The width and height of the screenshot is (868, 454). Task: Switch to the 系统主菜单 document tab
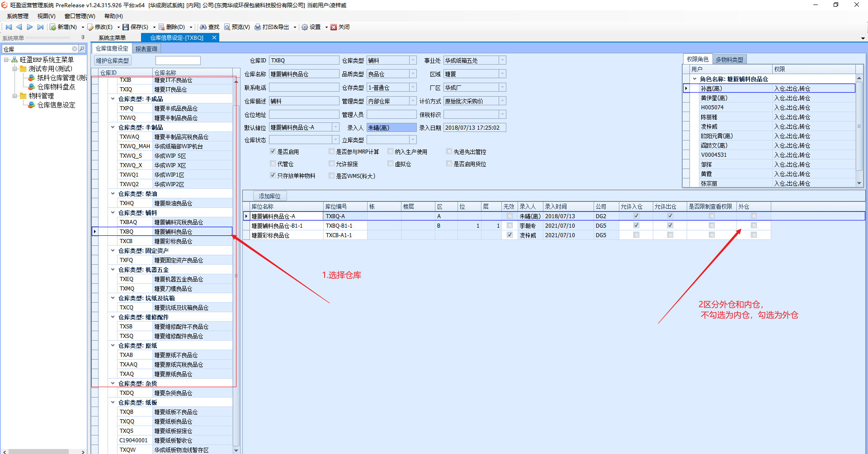pos(112,38)
